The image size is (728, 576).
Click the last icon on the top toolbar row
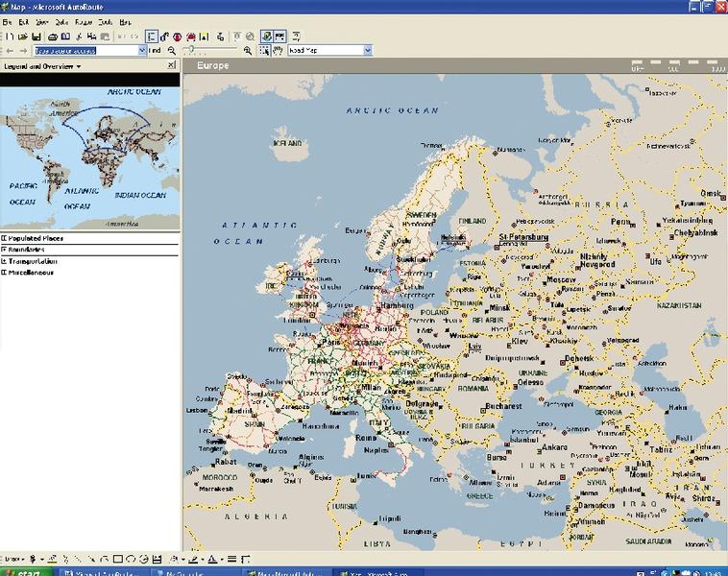pos(296,36)
